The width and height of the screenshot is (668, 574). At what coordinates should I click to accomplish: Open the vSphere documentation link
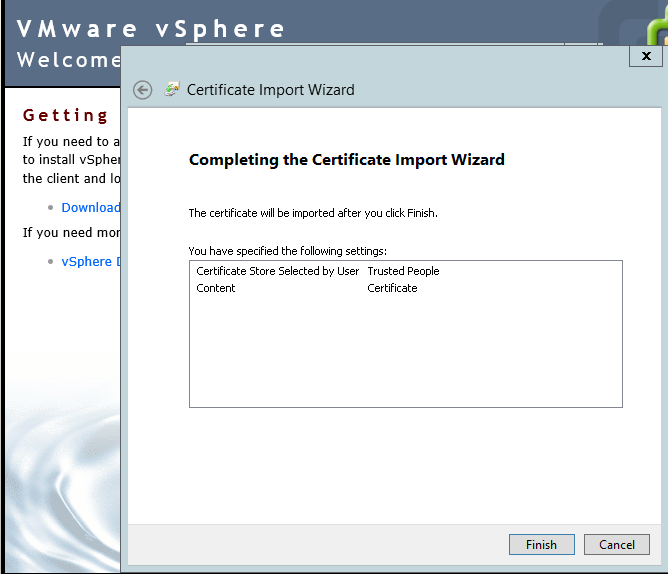91,261
